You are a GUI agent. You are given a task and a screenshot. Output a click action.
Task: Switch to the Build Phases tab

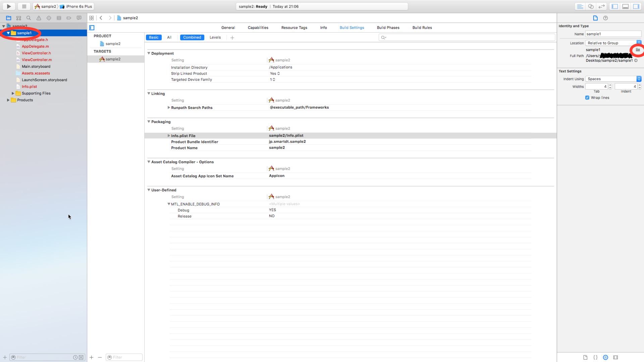[388, 27]
